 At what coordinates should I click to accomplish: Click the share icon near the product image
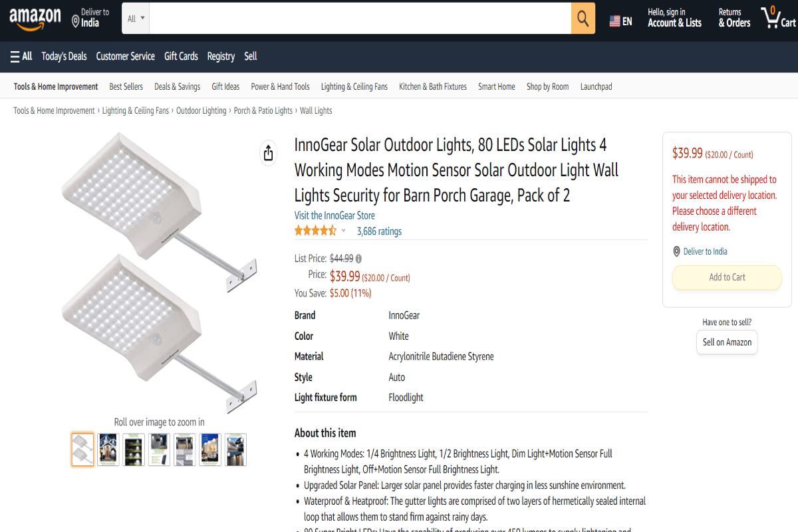coord(268,152)
